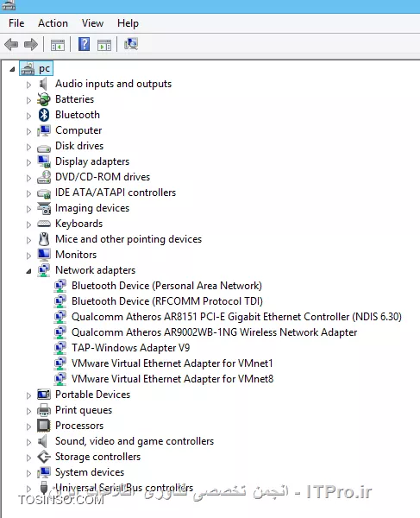Viewport: 420px width, 518px height.
Task: Expand the Monitors category arrow
Action: (28, 256)
